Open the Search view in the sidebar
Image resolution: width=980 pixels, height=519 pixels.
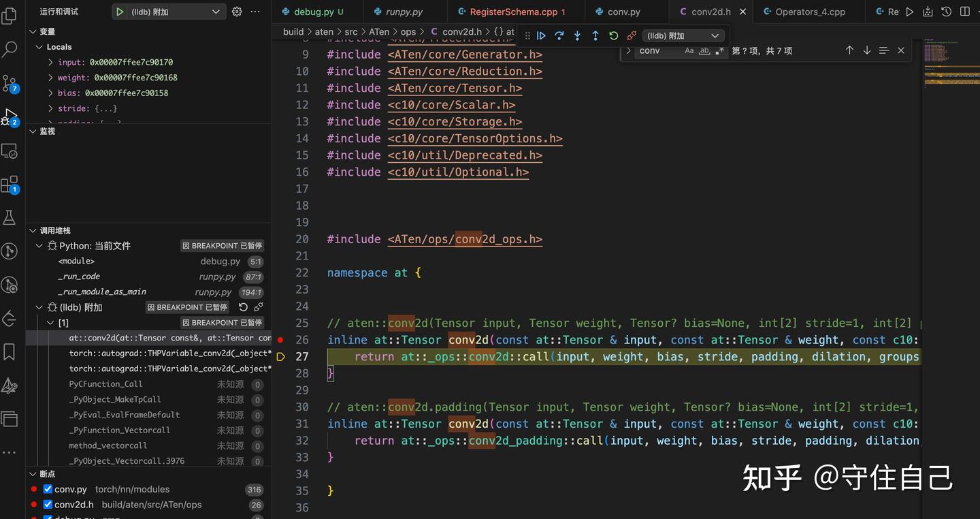pos(10,50)
